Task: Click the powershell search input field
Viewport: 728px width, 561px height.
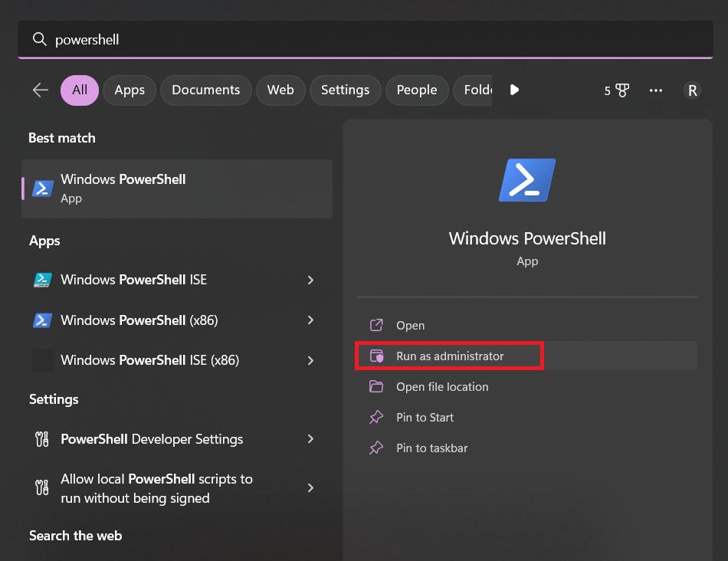Action: [368, 40]
